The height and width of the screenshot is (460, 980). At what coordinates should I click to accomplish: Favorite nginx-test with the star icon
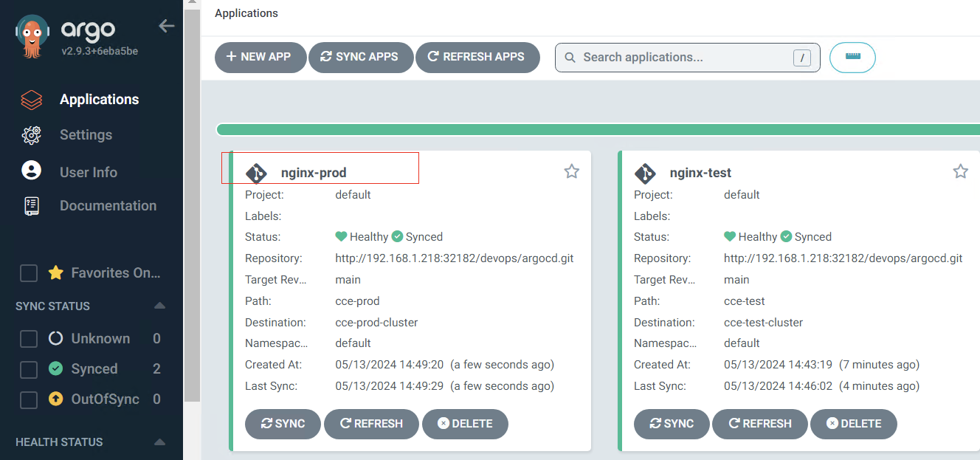pyautogui.click(x=960, y=171)
